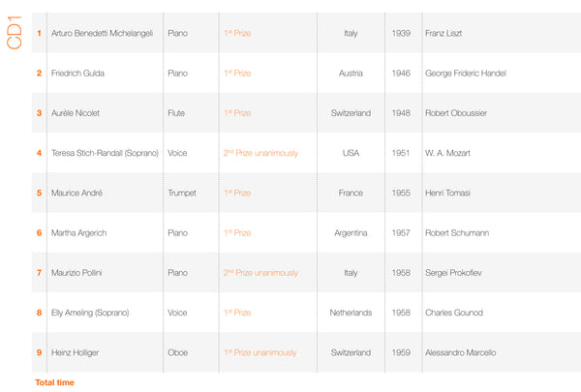Image resolution: width=581 pixels, height=392 pixels.
Task: Click the Trumpet instrument cell
Action: 181,193
